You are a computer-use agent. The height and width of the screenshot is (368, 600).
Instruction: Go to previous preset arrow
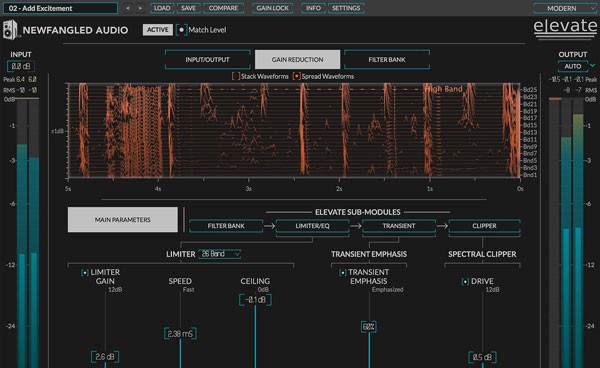(x=128, y=8)
